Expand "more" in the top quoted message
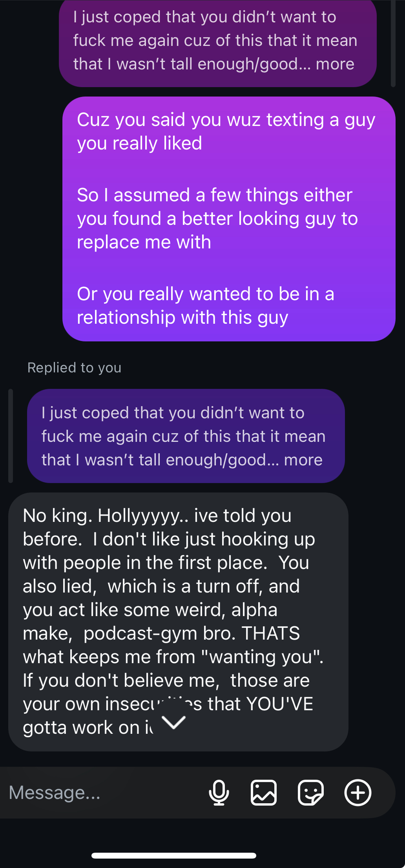Image resolution: width=405 pixels, height=868 pixels. tap(335, 64)
